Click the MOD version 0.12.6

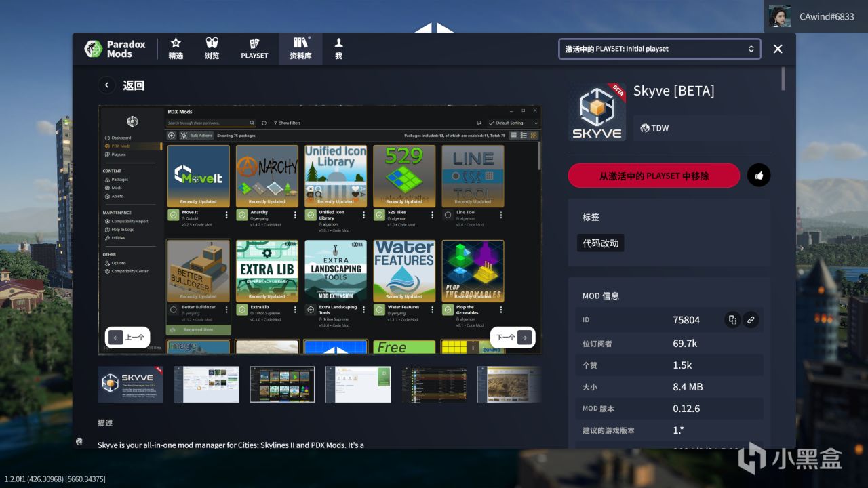click(x=686, y=408)
